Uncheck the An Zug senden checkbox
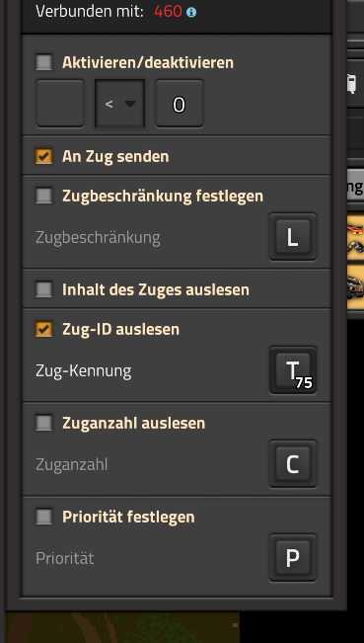 tap(44, 156)
